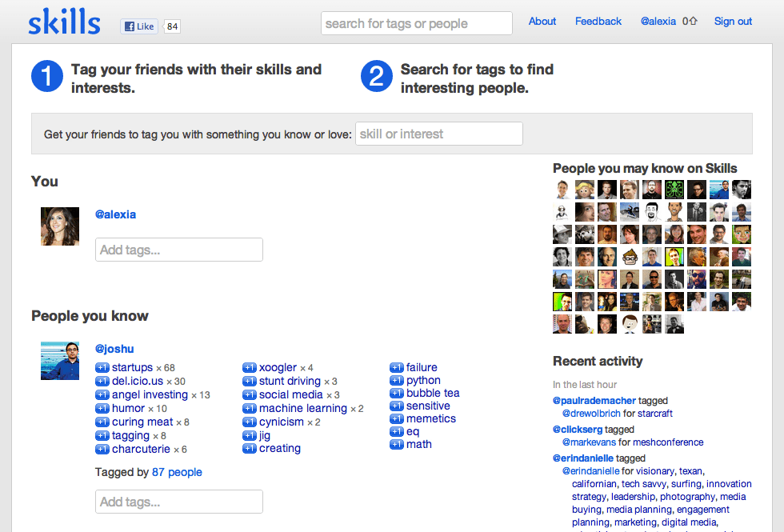The width and height of the screenshot is (784, 532).
Task: Focus the search for tags or people box
Action: tap(416, 23)
